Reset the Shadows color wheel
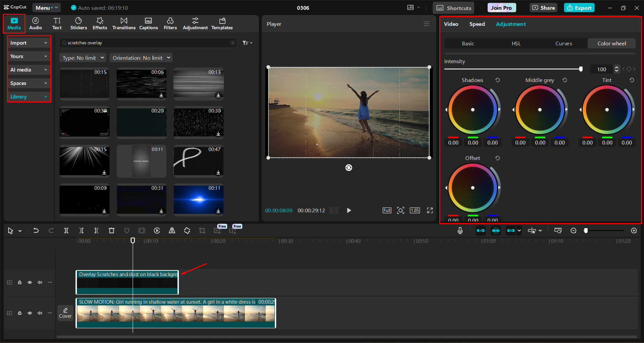Image resolution: width=644 pixels, height=343 pixels. click(x=498, y=80)
